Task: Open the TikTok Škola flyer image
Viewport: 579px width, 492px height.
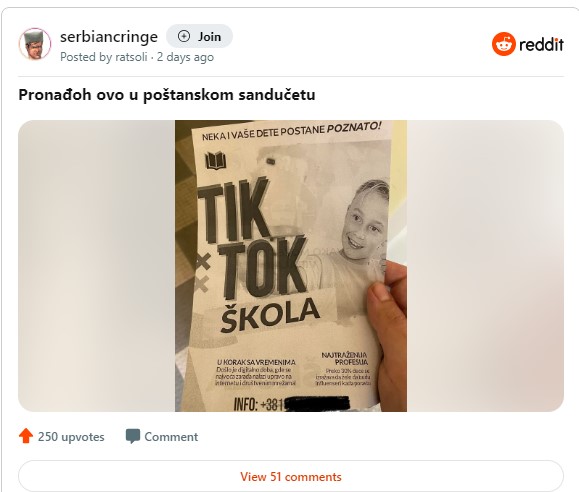Action: [x=291, y=266]
